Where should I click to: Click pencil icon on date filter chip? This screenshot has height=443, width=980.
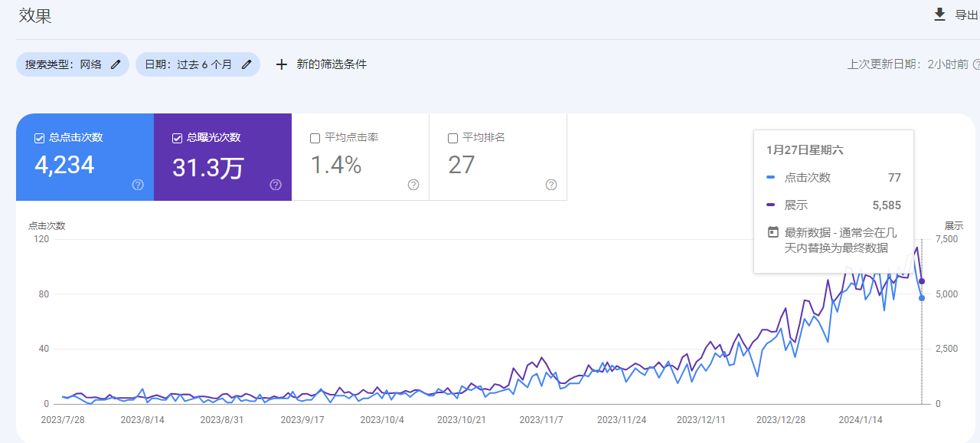click(247, 64)
